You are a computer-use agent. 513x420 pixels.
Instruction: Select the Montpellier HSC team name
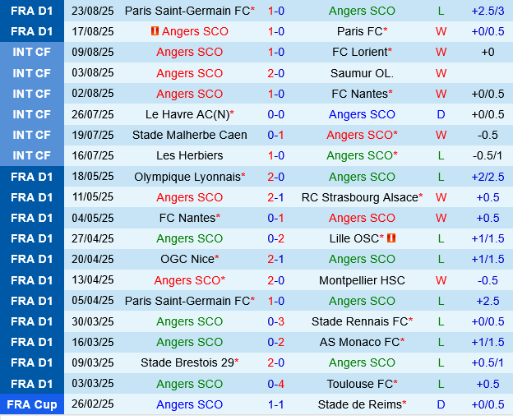[362, 280]
